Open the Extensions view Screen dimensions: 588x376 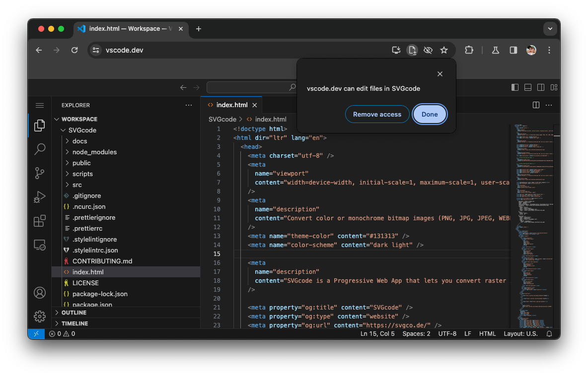(40, 221)
